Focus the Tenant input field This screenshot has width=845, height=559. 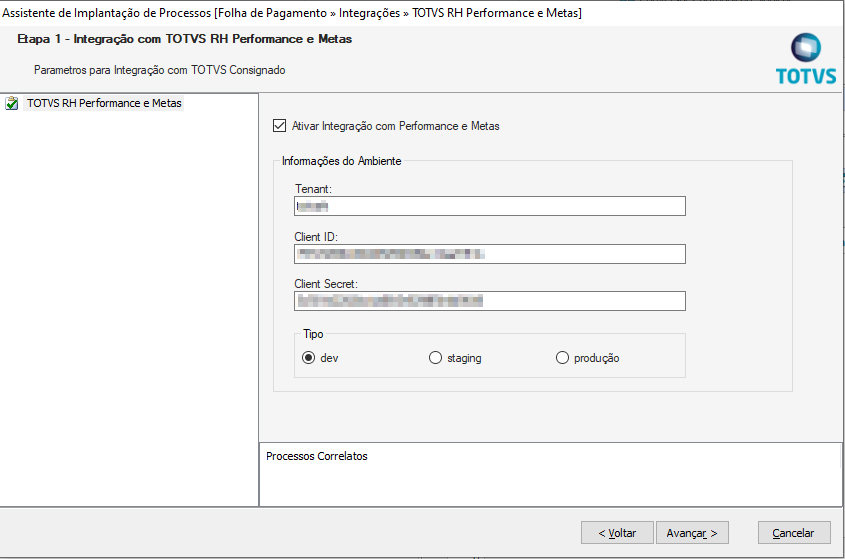pos(489,206)
